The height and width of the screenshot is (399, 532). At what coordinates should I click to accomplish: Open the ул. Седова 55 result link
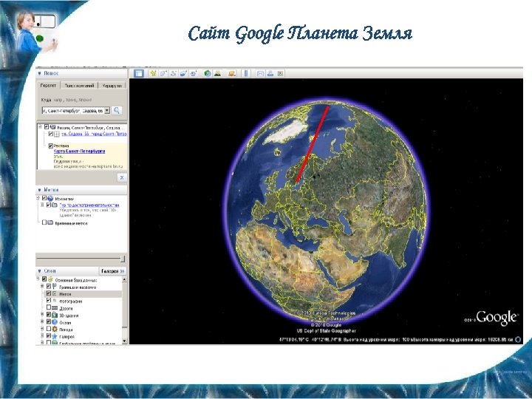94,134
